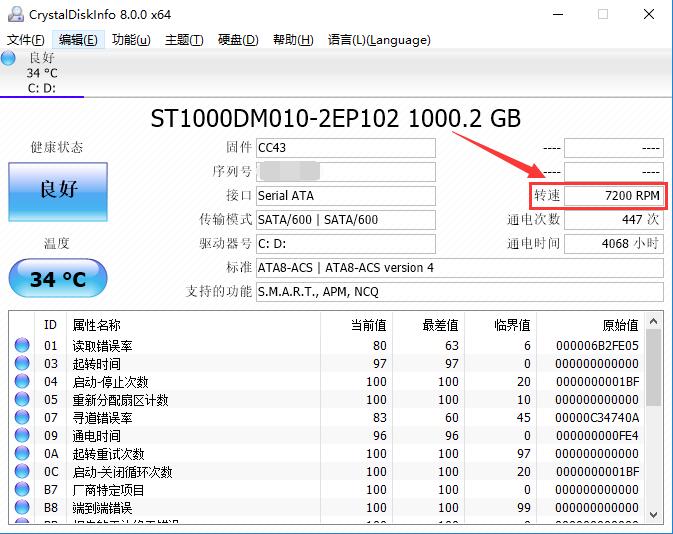Click the scrollbar up arrow in attribute list

point(654,321)
